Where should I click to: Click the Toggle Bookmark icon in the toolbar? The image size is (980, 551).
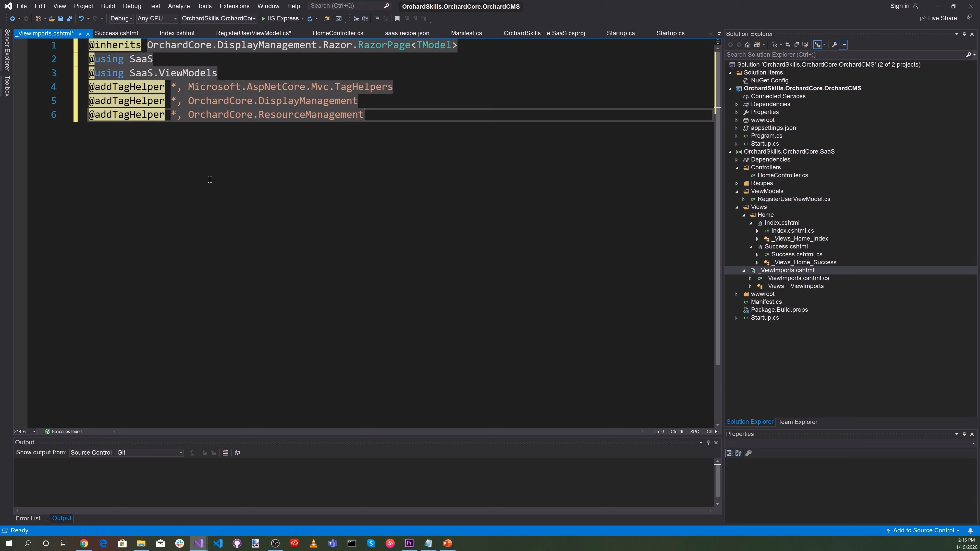point(397,19)
